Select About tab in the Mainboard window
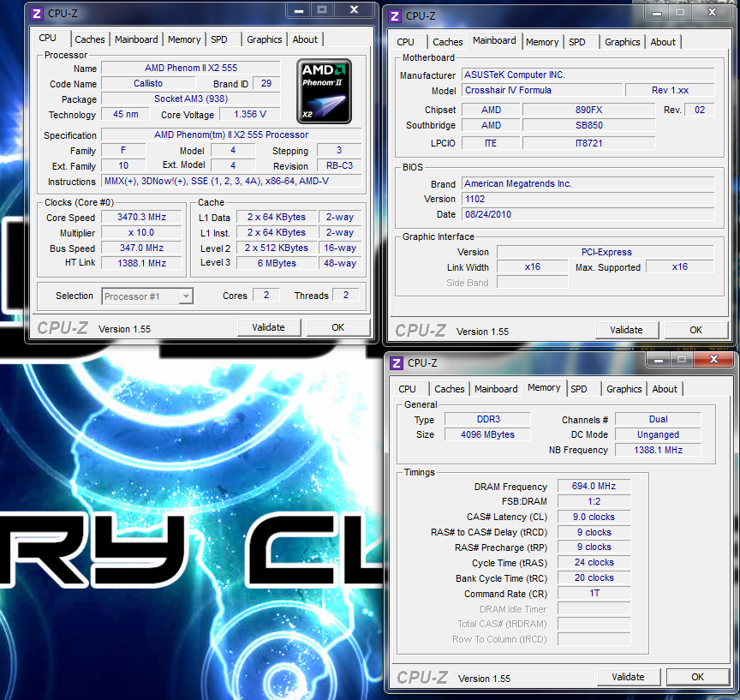 663,42
